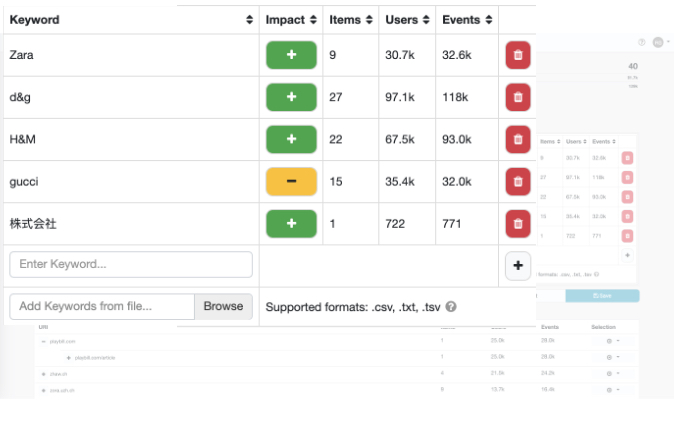The height and width of the screenshot is (432, 674).
Task: Delete the d&g keyword with its trash icon
Action: tap(518, 97)
